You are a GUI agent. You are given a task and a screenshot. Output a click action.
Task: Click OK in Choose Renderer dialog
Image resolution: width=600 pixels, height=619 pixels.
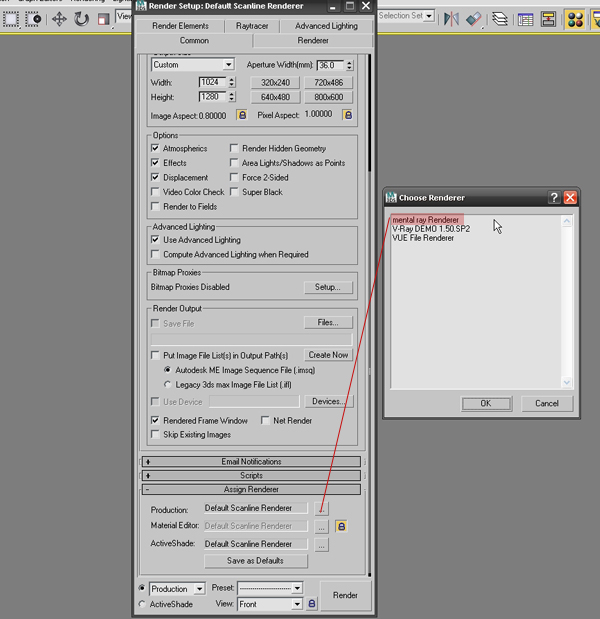pyautogui.click(x=486, y=403)
